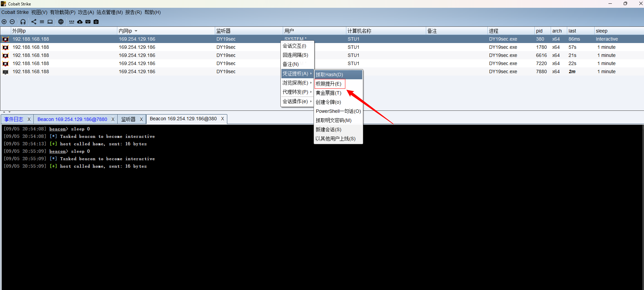Screen dimensions: 644x290
Task: Select 黄金票据(T) in submenu
Action: click(338, 93)
